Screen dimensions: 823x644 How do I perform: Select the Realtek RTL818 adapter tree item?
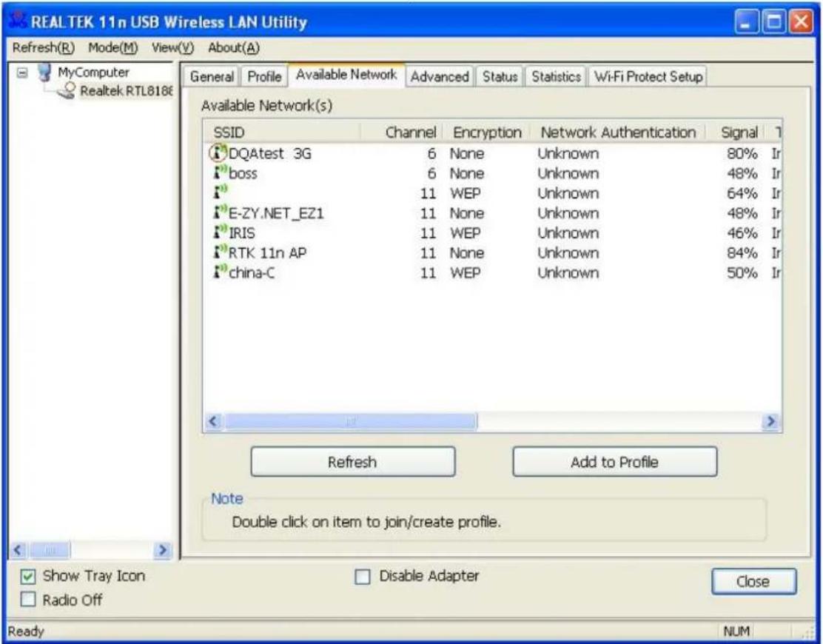126,91
